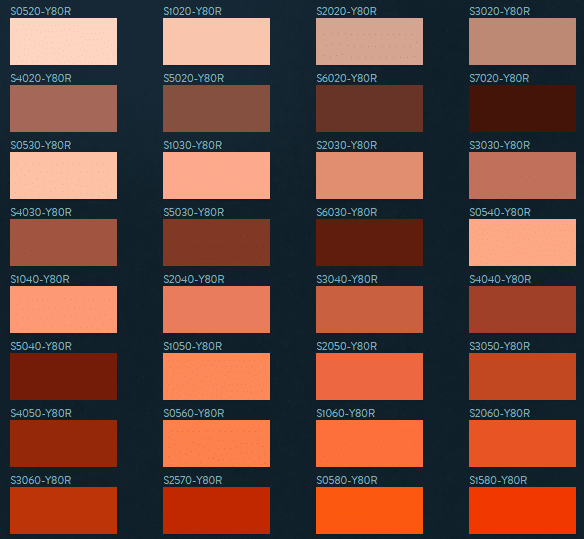Click the S2050-Y80R swatch
Viewport: 584px width, 539px height.
[x=369, y=377]
